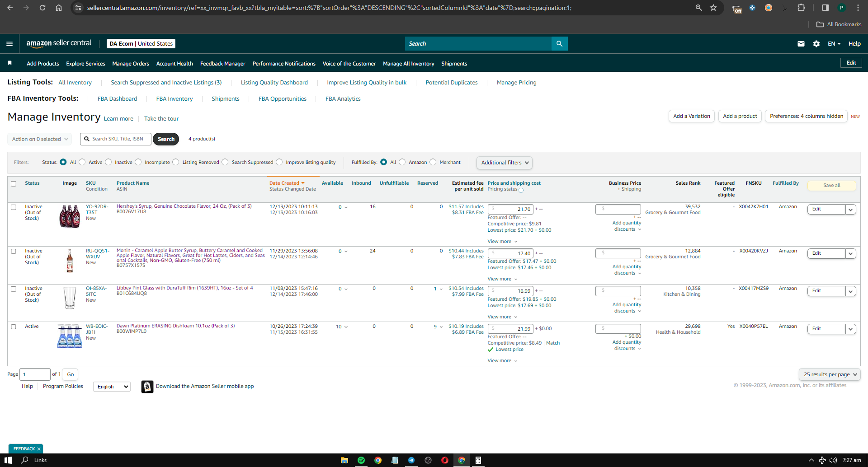Image resolution: width=868 pixels, height=467 pixels.
Task: Open Telegram from the taskbar
Action: 411,460
